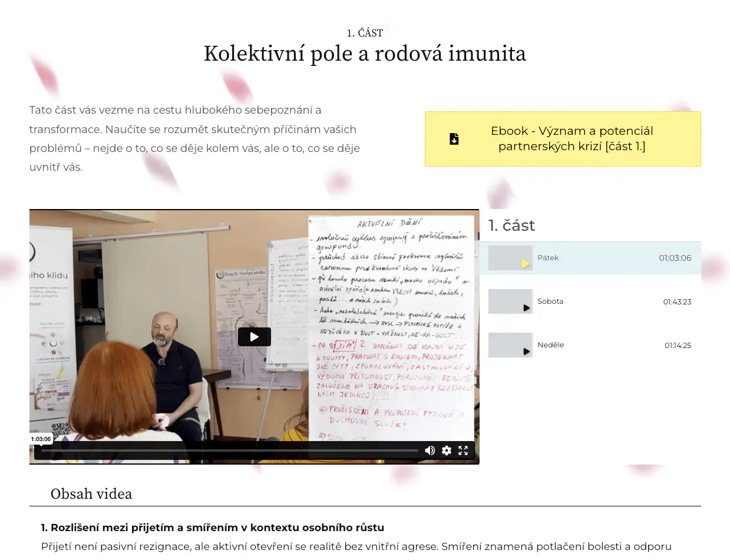Screen dimensions: 730x560
Task: Expand the 'Obsah videa' section heading
Action: [91, 494]
